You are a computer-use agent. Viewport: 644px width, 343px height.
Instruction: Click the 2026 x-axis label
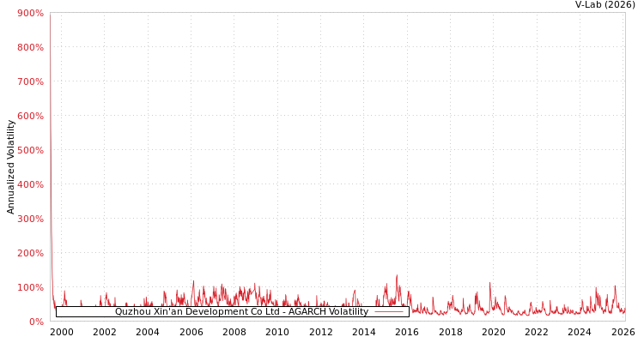[623, 332]
